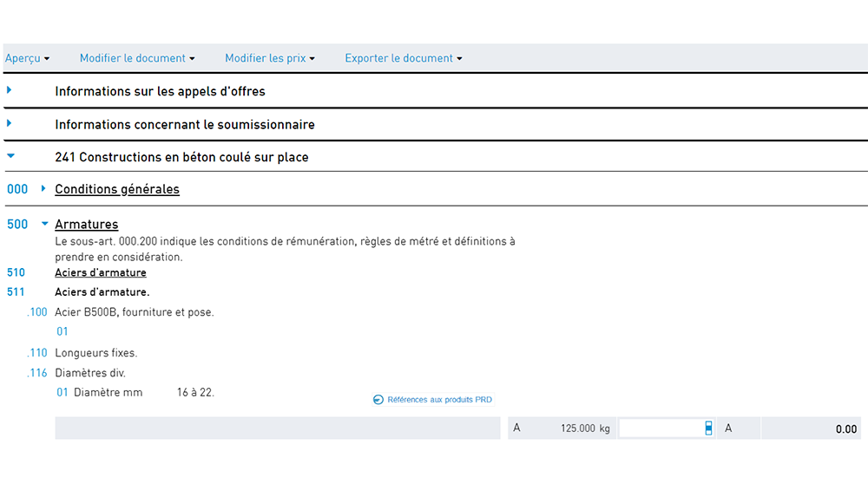The height and width of the screenshot is (484, 868).
Task: Click Références aux produits PRD link
Action: point(439,399)
